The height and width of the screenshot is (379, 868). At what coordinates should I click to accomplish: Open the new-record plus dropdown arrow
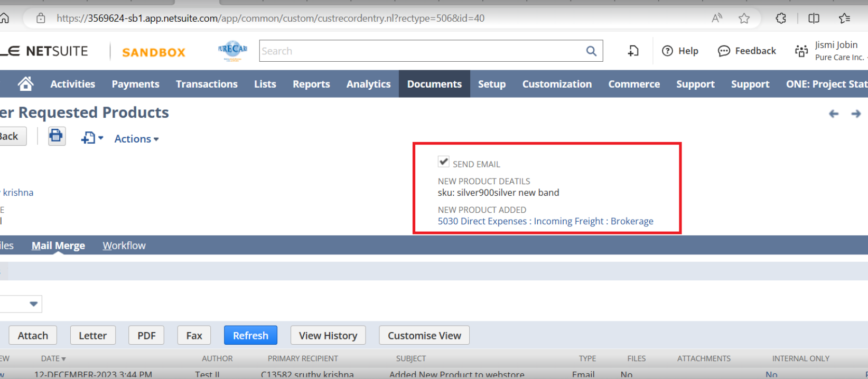point(100,138)
